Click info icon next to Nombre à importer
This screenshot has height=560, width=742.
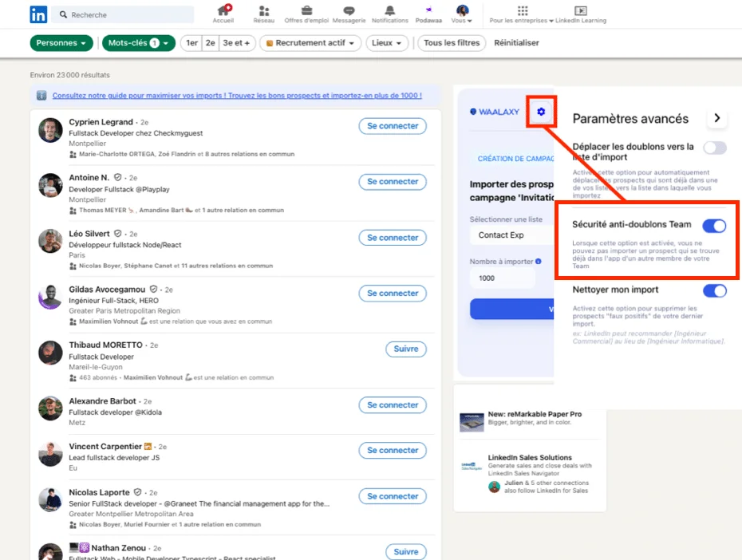click(x=538, y=261)
